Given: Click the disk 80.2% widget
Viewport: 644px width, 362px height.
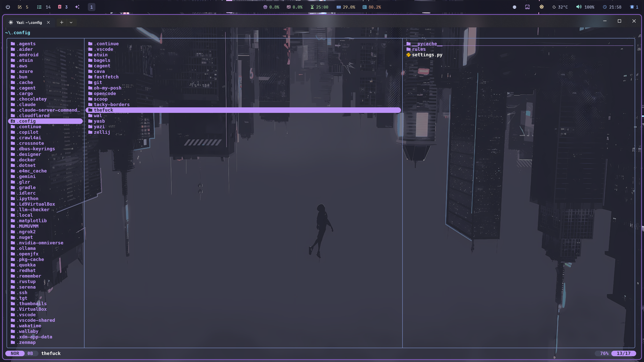Looking at the screenshot, I should click(x=372, y=7).
